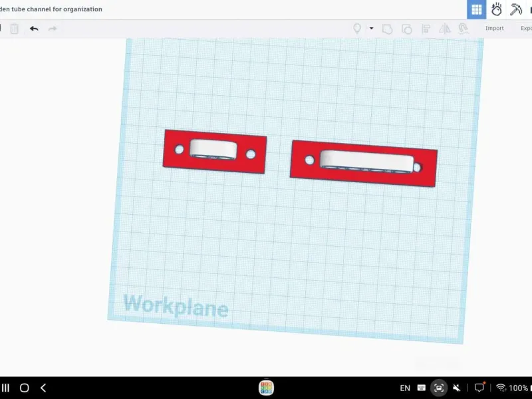The image size is (532, 399).
Task: Open Android recent apps button
Action: [5, 388]
